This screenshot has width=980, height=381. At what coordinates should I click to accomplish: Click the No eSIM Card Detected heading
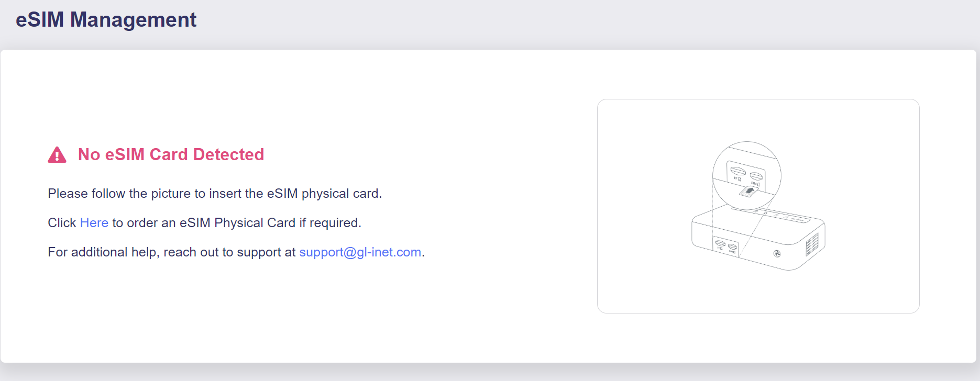click(171, 155)
